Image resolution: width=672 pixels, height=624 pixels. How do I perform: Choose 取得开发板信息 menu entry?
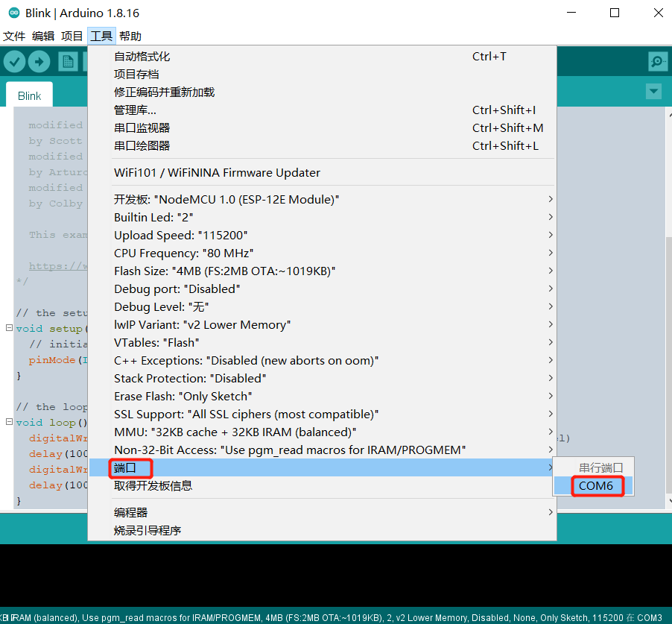pyautogui.click(x=323, y=486)
